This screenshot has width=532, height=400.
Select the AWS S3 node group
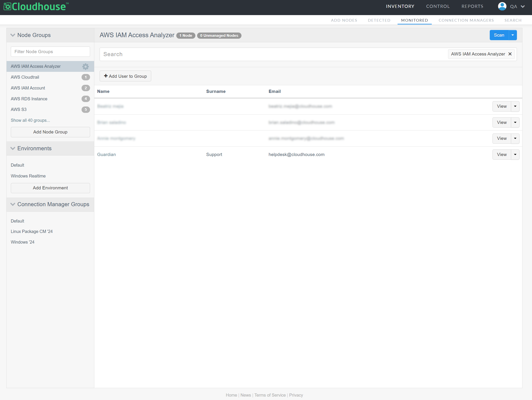(x=18, y=109)
